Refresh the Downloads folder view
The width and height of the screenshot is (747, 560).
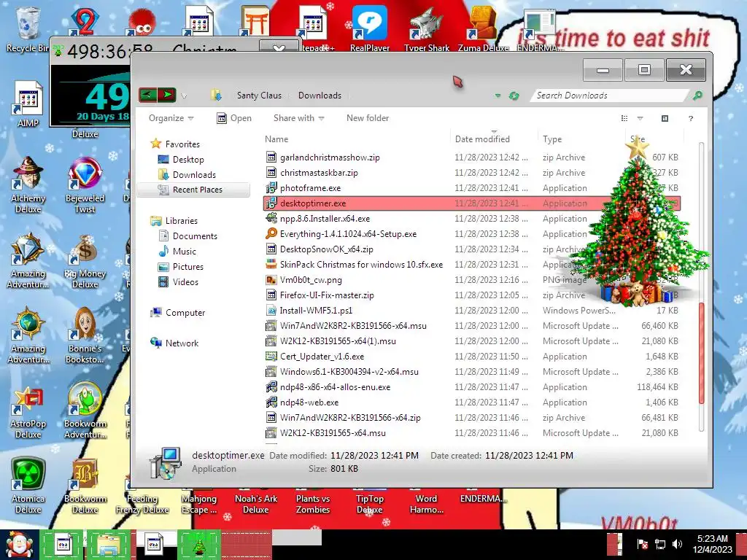(x=514, y=96)
